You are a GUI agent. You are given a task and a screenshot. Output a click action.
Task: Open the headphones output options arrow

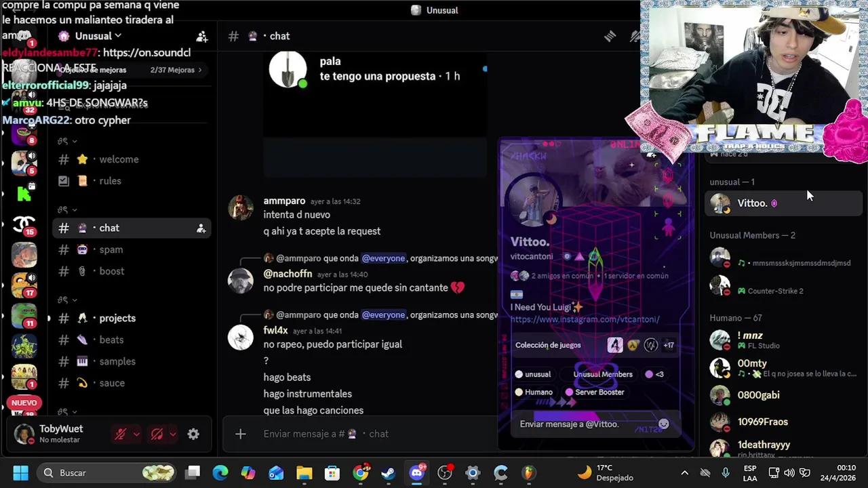173,434
